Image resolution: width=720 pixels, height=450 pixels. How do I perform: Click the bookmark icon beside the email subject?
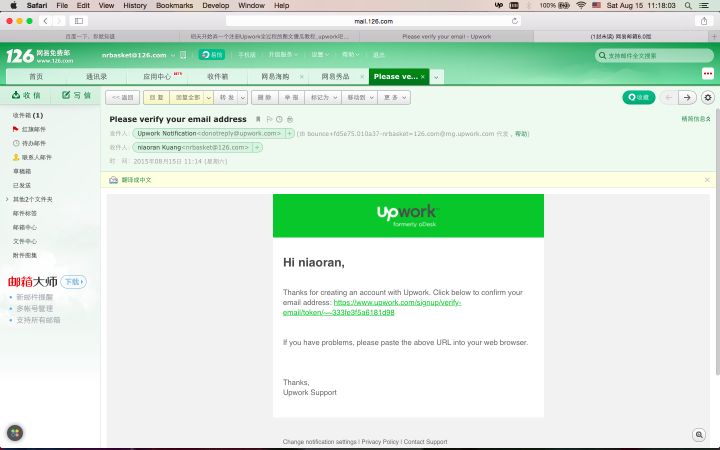pos(258,119)
